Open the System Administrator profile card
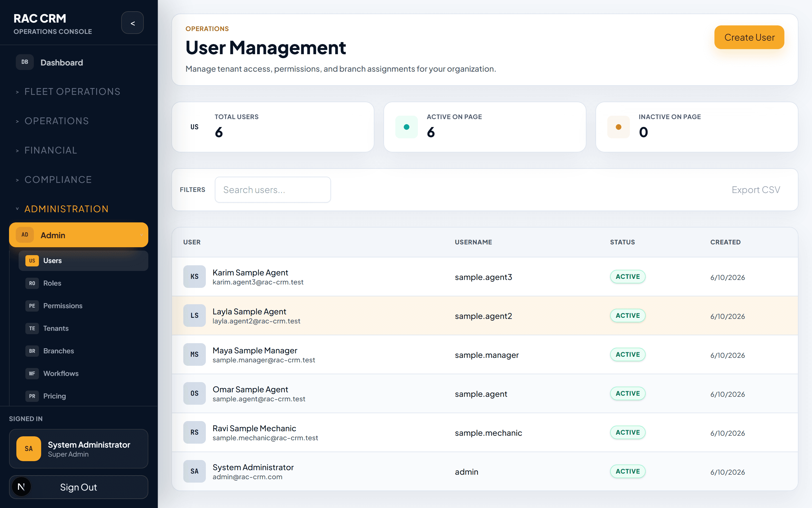812x508 pixels. coord(78,448)
